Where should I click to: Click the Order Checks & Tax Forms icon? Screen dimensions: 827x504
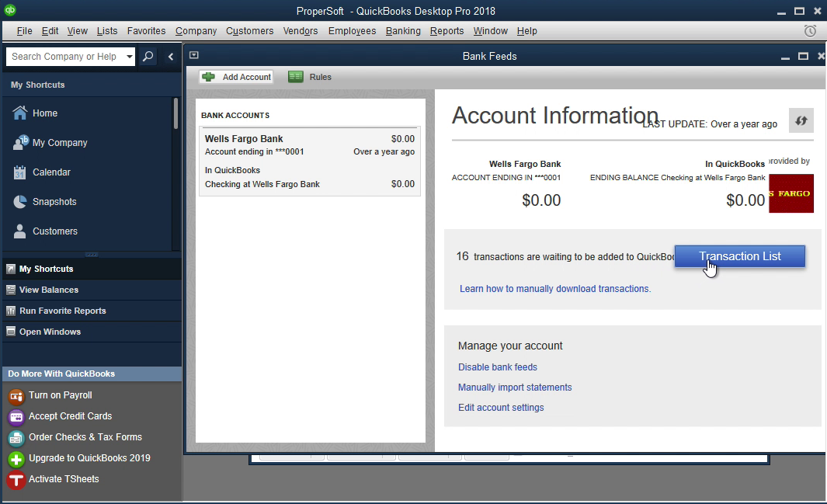[16, 438]
